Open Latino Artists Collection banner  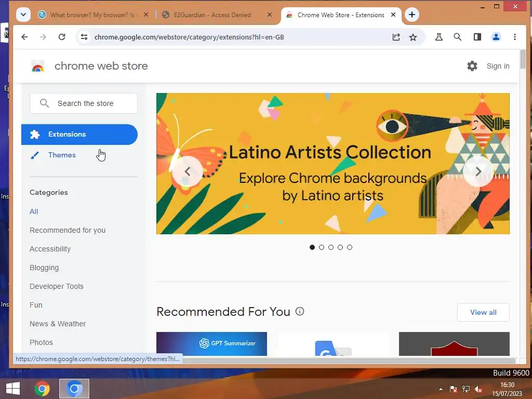(333, 164)
